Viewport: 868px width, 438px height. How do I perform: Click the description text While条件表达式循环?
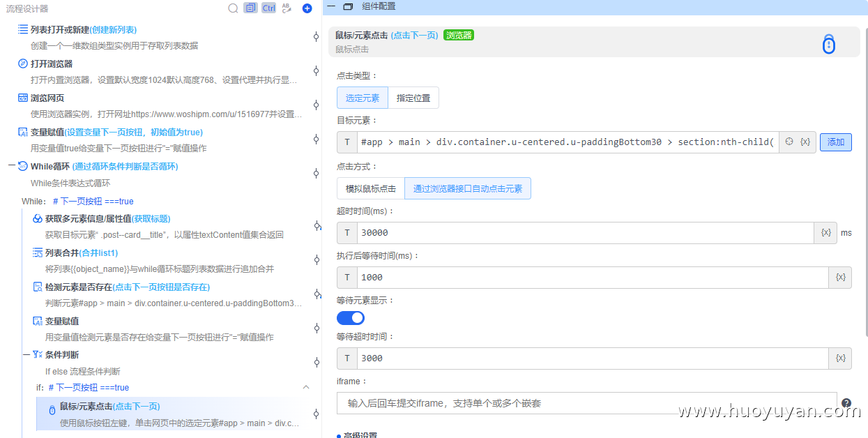70,183
